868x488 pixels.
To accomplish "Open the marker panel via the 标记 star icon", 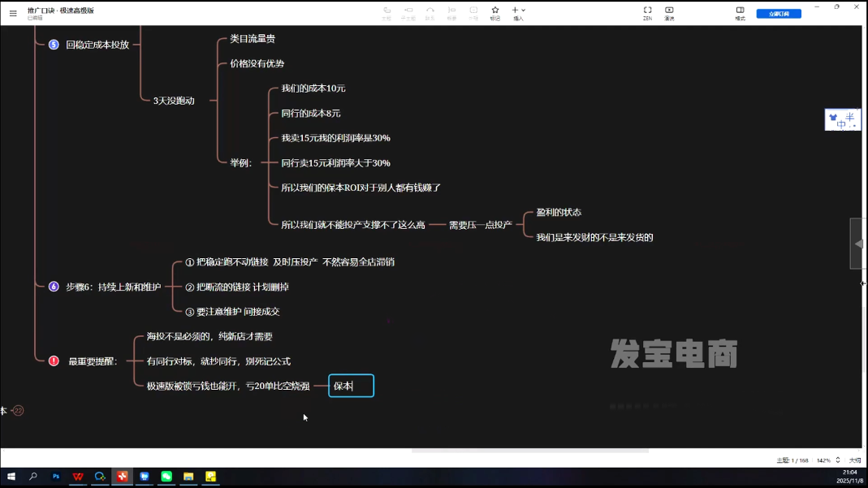I will (494, 10).
